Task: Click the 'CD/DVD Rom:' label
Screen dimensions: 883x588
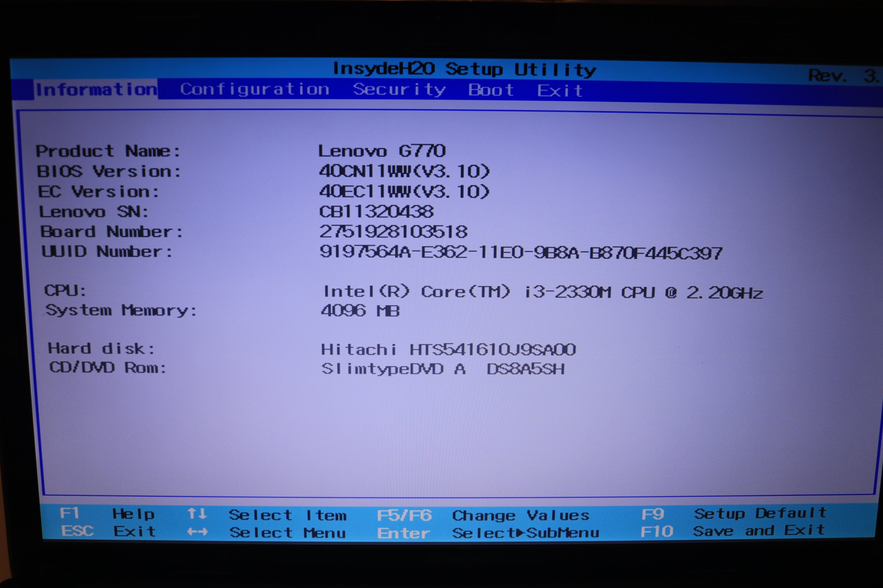Action: click(108, 367)
